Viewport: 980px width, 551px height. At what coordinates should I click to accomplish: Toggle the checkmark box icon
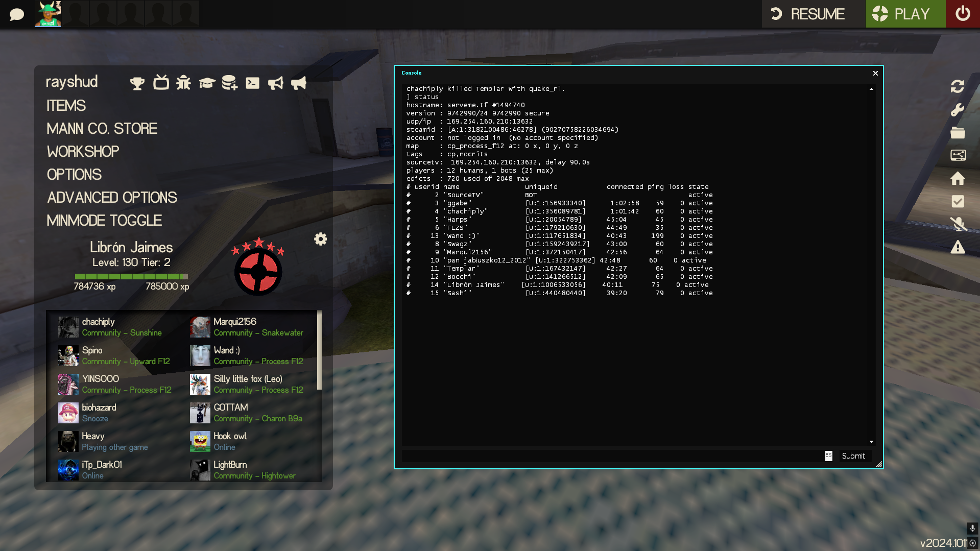click(x=958, y=202)
